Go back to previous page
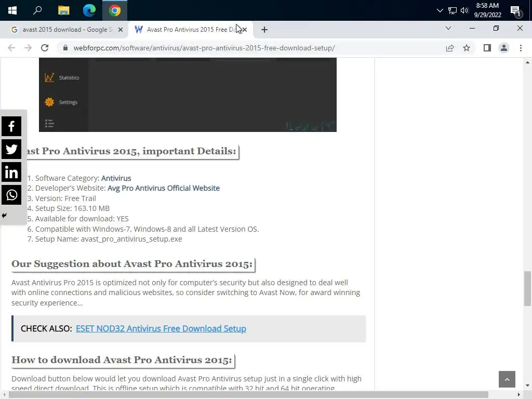532x399 pixels. point(11,48)
